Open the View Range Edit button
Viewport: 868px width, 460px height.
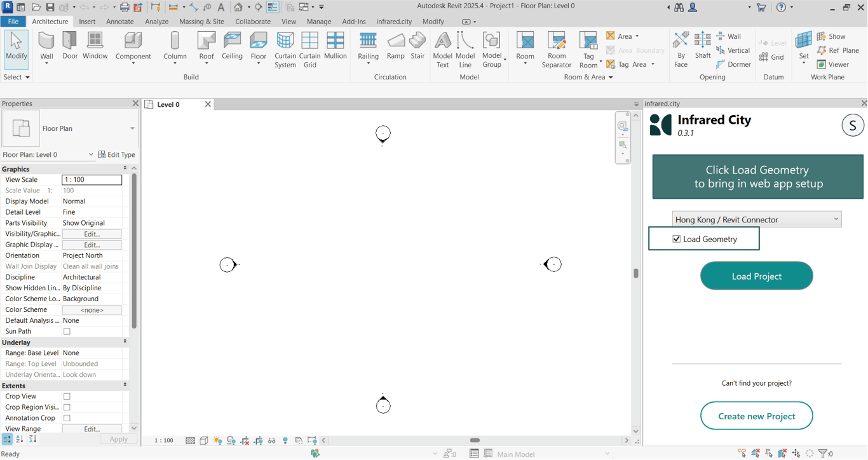click(92, 429)
